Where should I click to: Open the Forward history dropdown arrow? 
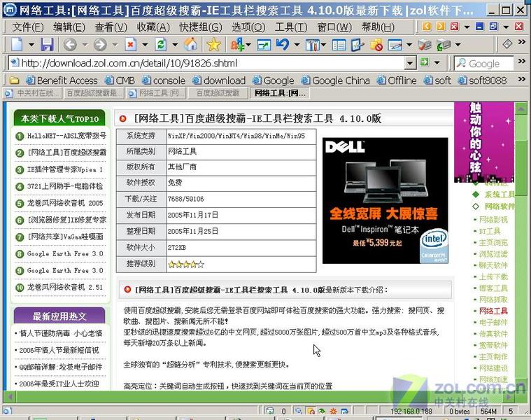(115, 44)
